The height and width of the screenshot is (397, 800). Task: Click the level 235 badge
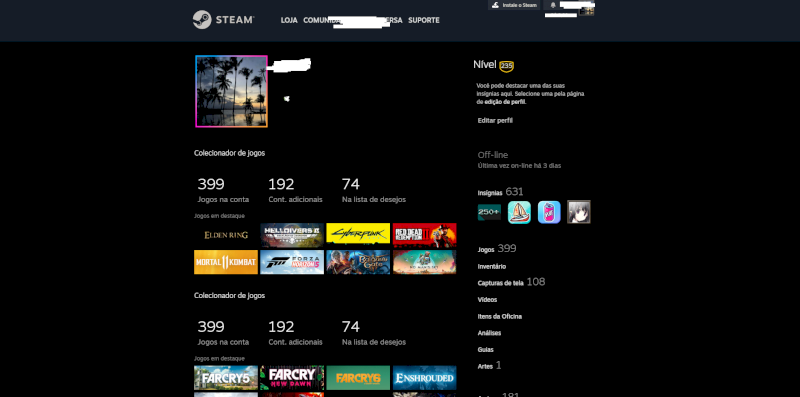pyautogui.click(x=506, y=66)
